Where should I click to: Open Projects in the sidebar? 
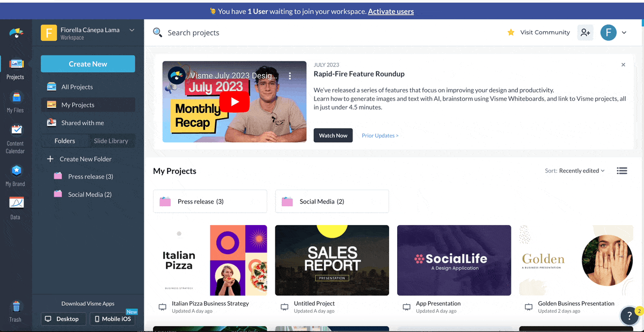pos(16,69)
